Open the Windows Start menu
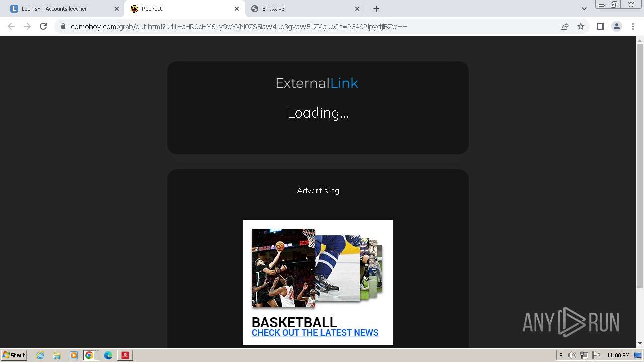Image resolution: width=644 pixels, height=362 pixels. click(x=14, y=355)
